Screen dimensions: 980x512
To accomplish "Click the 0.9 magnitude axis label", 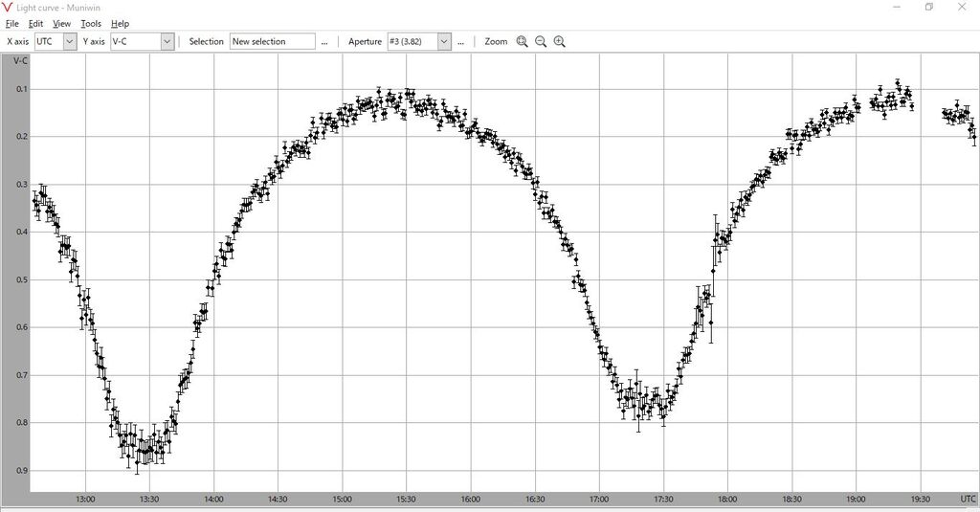I will pos(22,471).
